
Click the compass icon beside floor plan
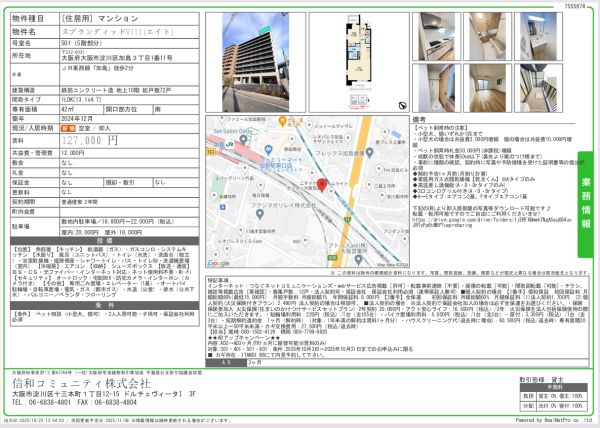pos(403,106)
